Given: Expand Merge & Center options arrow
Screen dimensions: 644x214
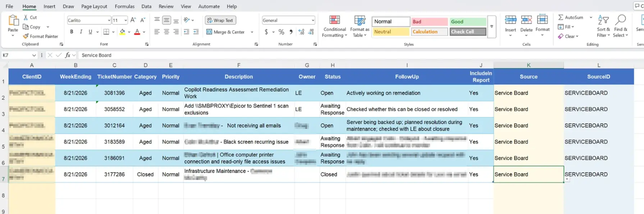Looking at the screenshot, I should click(x=252, y=32).
